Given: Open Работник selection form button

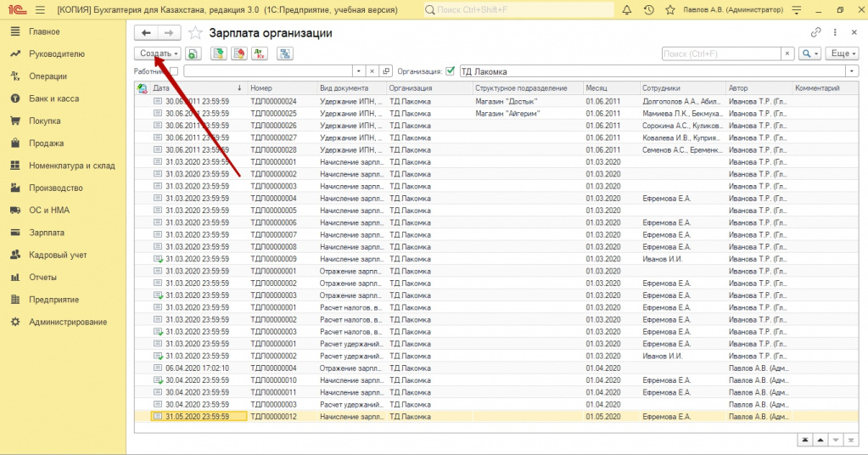Looking at the screenshot, I should [386, 71].
